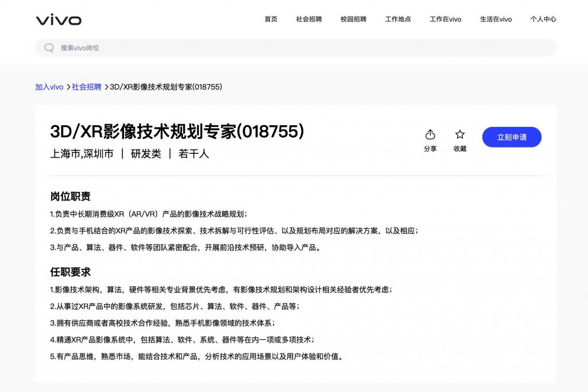This screenshot has width=588, height=392.
Task: Click requirement 3.拥有供应商或者高校技术合作经验
Action: 163,323
